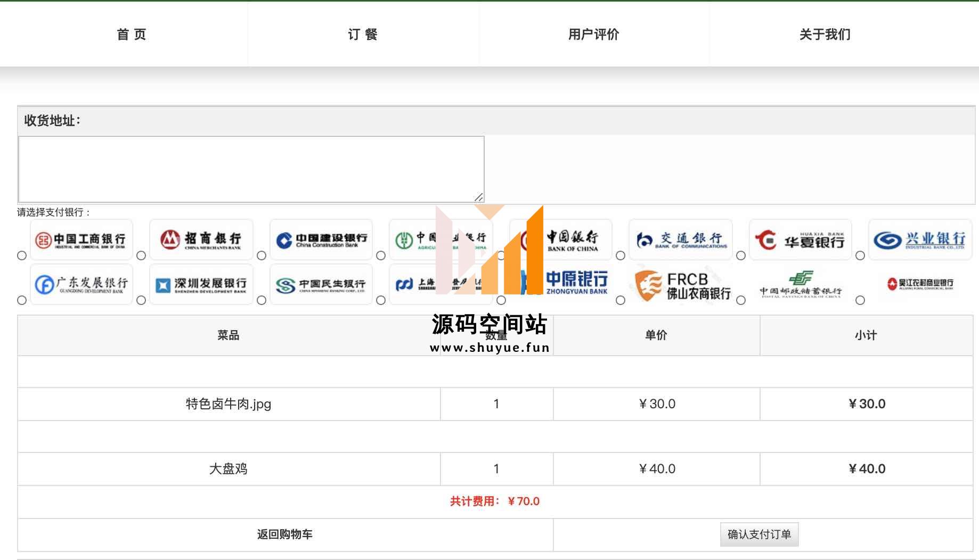Click the dish name 大盘鸡
This screenshot has width=979, height=560.
(x=229, y=469)
